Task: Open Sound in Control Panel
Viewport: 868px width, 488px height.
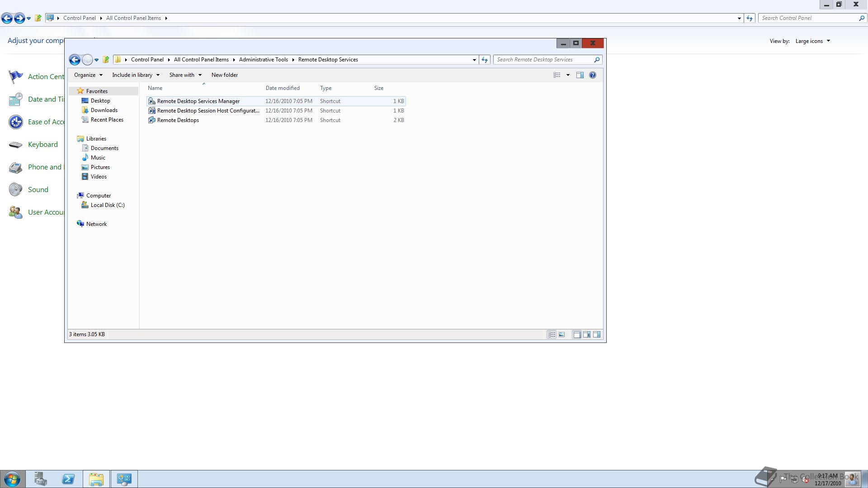Action: coord(38,190)
